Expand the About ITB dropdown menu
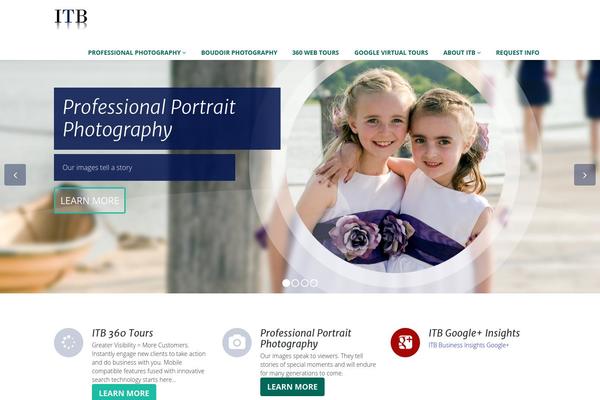The height and width of the screenshot is (400, 600). pyautogui.click(x=461, y=52)
